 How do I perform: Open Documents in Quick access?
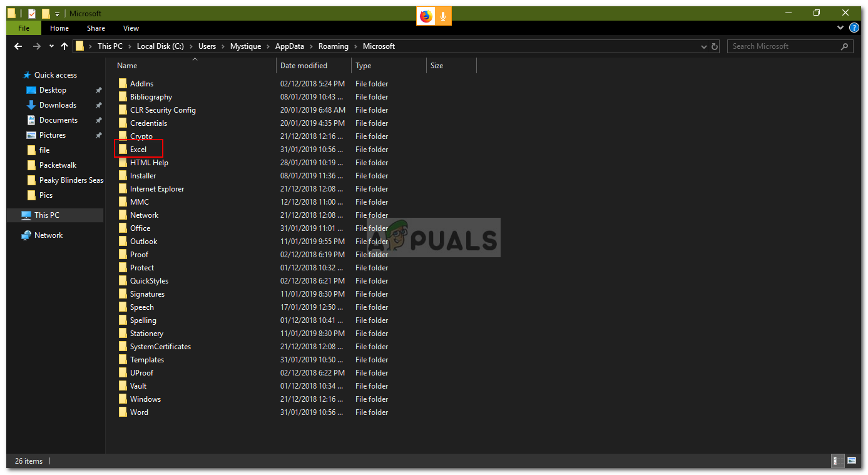pyautogui.click(x=58, y=120)
